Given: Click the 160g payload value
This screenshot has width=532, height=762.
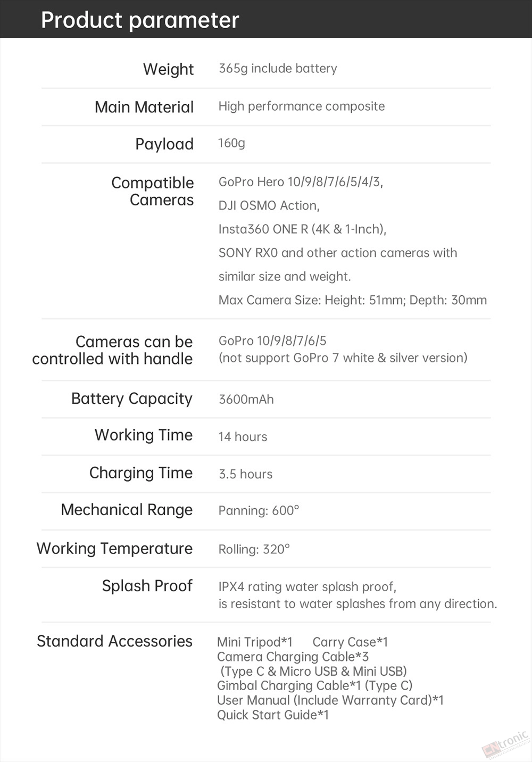Looking at the screenshot, I should 231,143.
